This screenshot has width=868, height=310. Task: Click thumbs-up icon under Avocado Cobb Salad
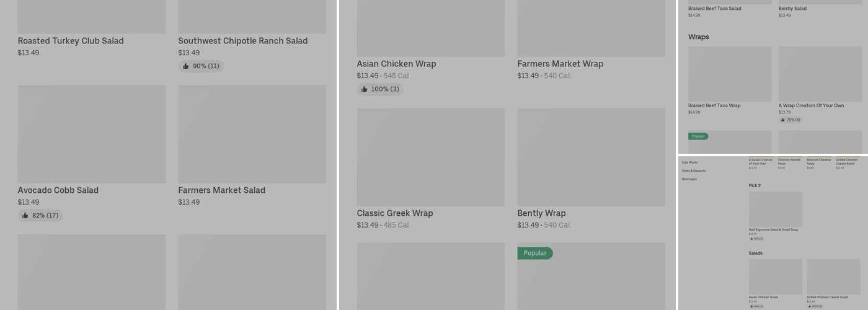coord(25,216)
